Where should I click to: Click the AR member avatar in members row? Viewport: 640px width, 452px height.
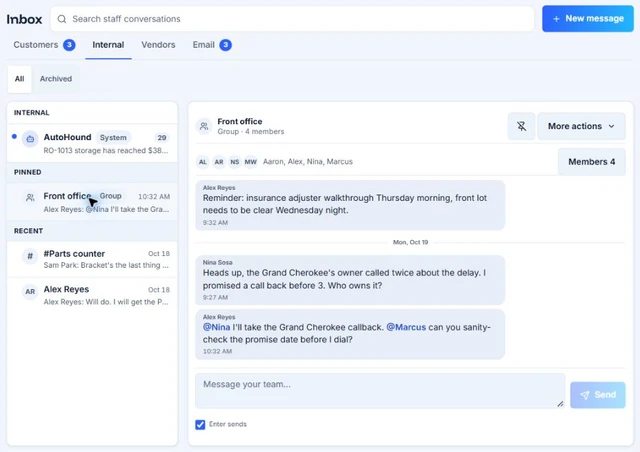coord(219,162)
